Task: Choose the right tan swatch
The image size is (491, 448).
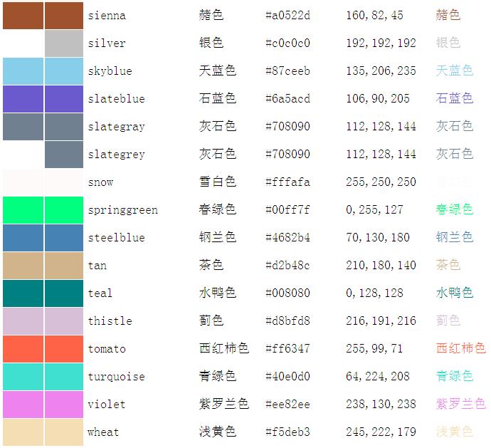Action: pyautogui.click(x=64, y=266)
